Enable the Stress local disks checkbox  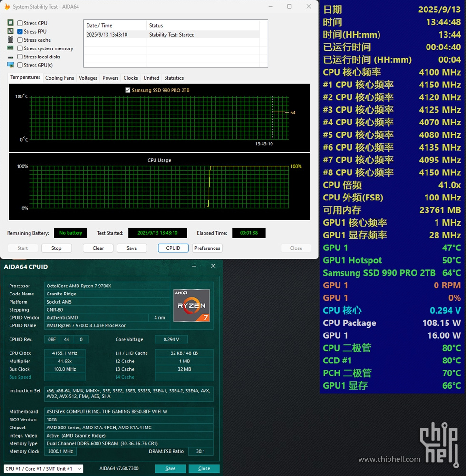(x=20, y=57)
